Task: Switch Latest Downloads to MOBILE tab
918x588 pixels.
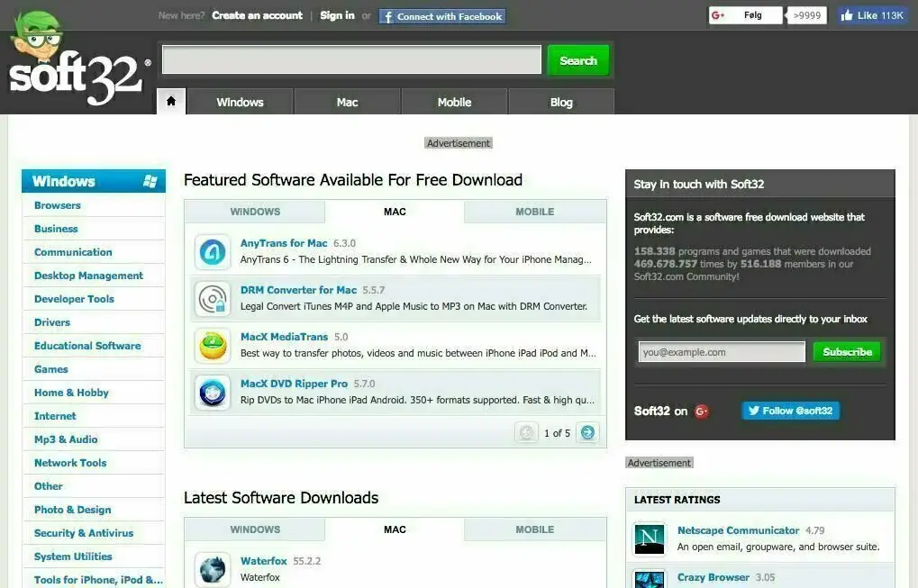Action: (535, 529)
